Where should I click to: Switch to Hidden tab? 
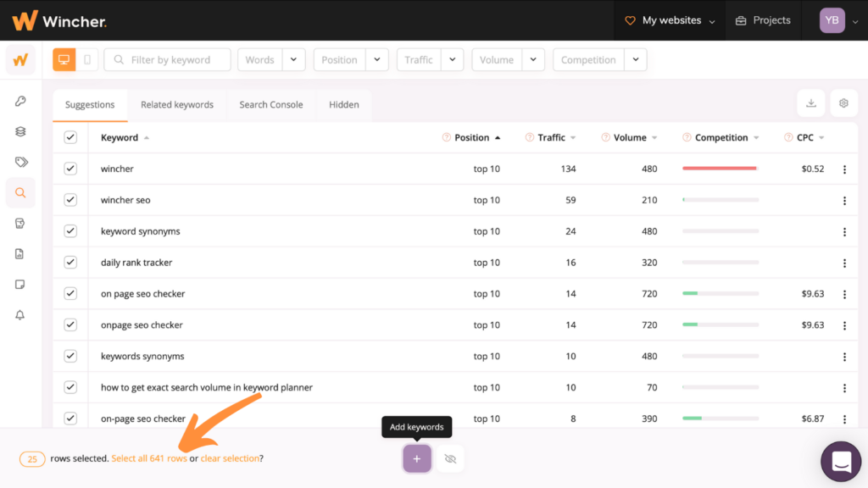(x=344, y=104)
